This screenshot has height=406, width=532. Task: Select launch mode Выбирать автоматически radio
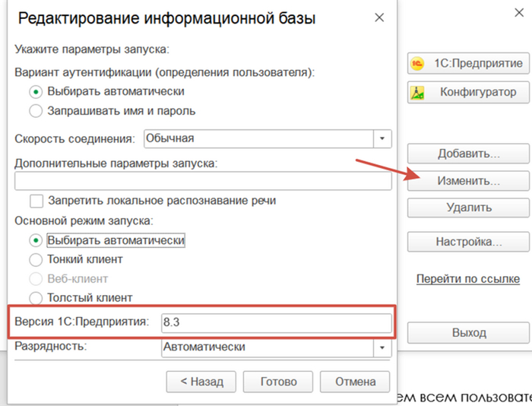[36, 240]
